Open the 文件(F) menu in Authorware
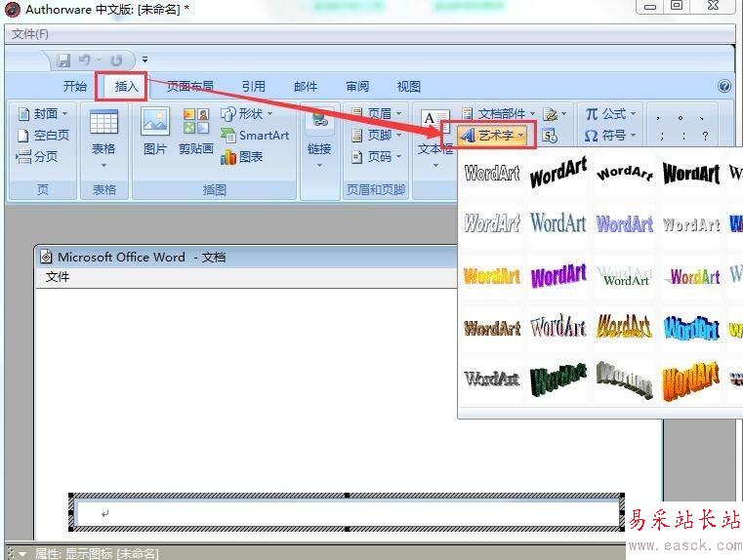Viewport: 743px width, 560px height. click(x=30, y=34)
